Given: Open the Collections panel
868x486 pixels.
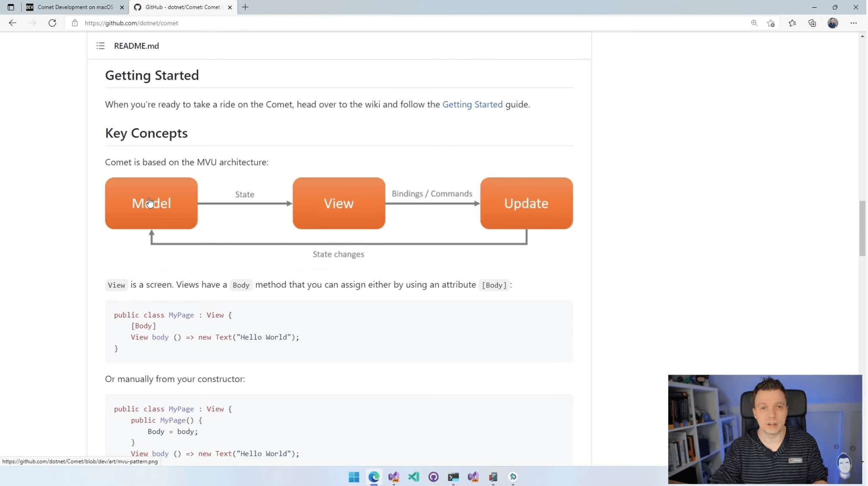Looking at the screenshot, I should tap(812, 23).
